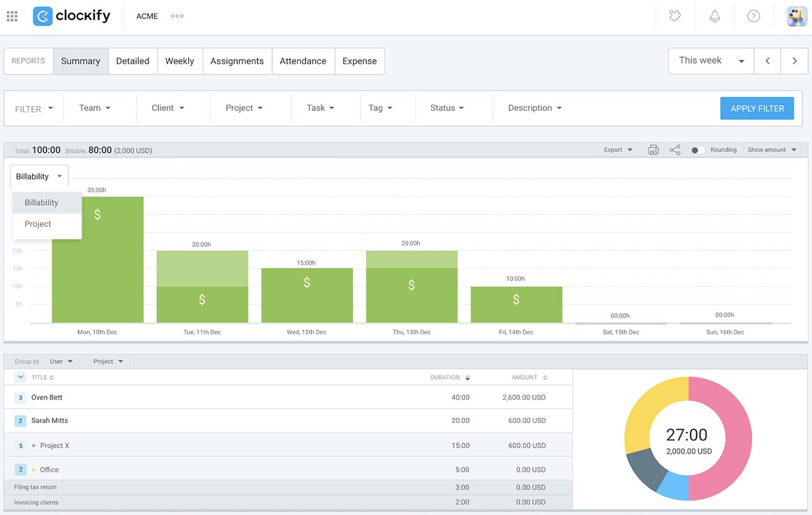The image size is (812, 515).
Task: Click the APPLY FILTER button
Action: coord(757,108)
